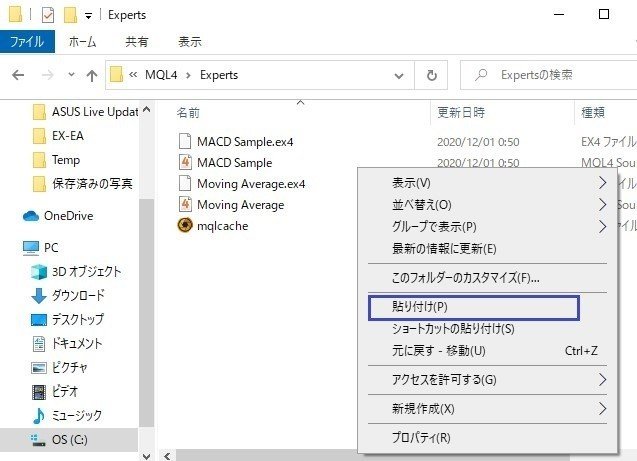The height and width of the screenshot is (461, 637).
Task: Click the New Folder icon in quick access toolbar
Action: click(x=70, y=15)
